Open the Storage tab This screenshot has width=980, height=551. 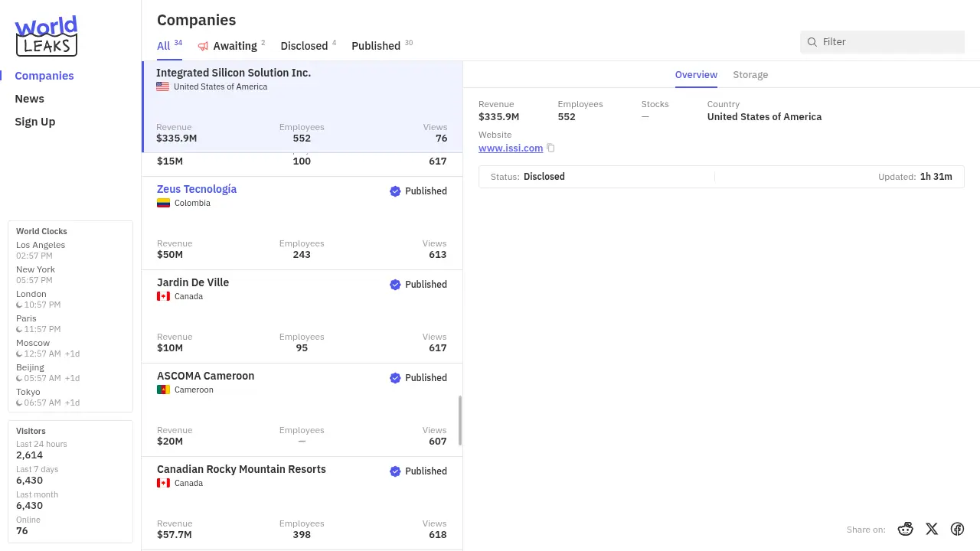tap(750, 75)
